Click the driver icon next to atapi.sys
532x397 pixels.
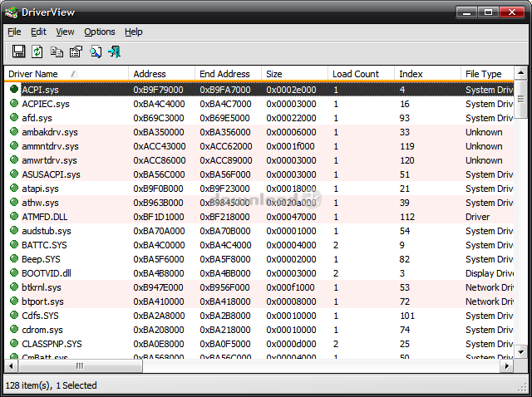click(x=14, y=189)
